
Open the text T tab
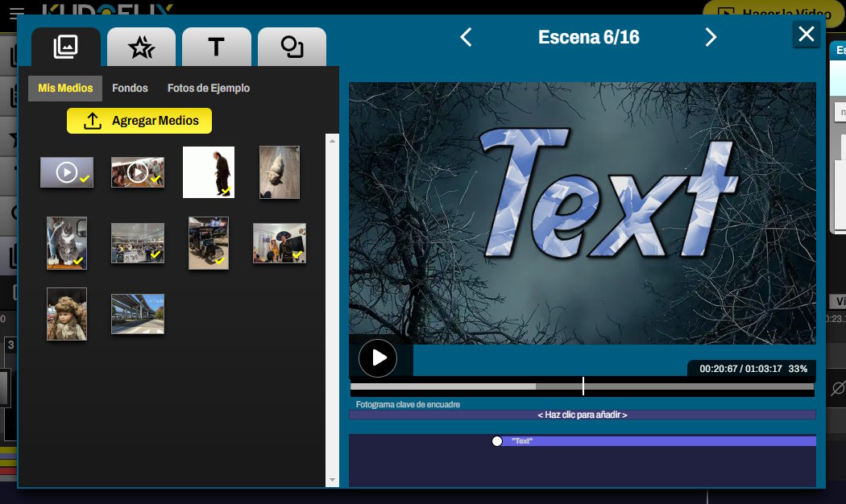click(216, 48)
